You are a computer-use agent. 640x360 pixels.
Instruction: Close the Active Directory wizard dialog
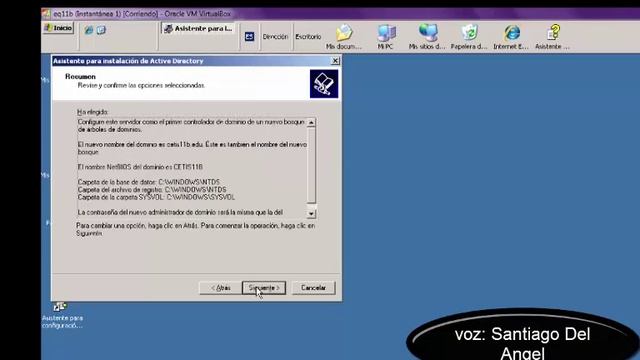click(335, 61)
